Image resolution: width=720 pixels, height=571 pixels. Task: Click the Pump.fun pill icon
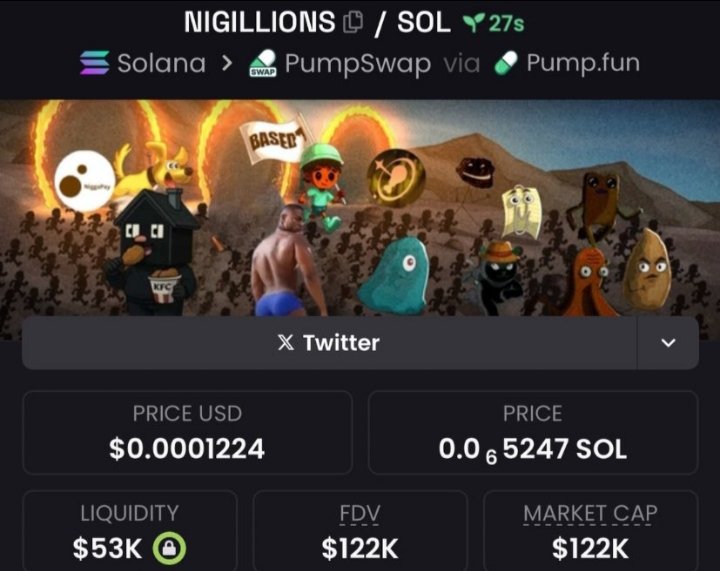[x=506, y=63]
